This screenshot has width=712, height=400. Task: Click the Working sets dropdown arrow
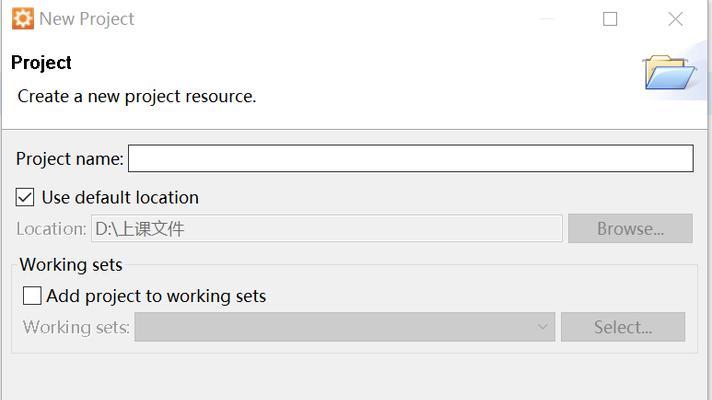point(542,326)
